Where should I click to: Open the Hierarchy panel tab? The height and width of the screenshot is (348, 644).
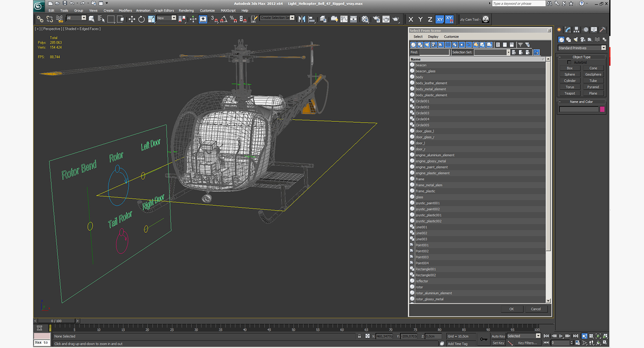coord(577,30)
